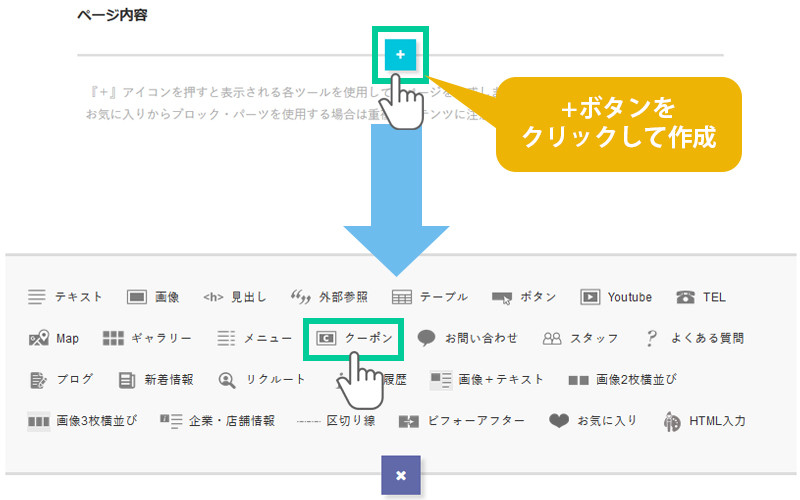This screenshot has height=500, width=800.
Task: Choose the 外部参照 external reference tool
Action: 329,297
